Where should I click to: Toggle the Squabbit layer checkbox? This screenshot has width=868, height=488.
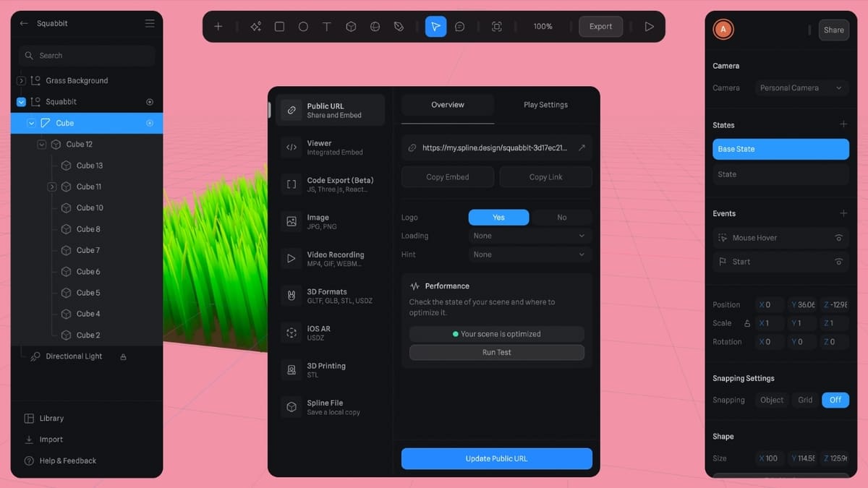tap(21, 102)
